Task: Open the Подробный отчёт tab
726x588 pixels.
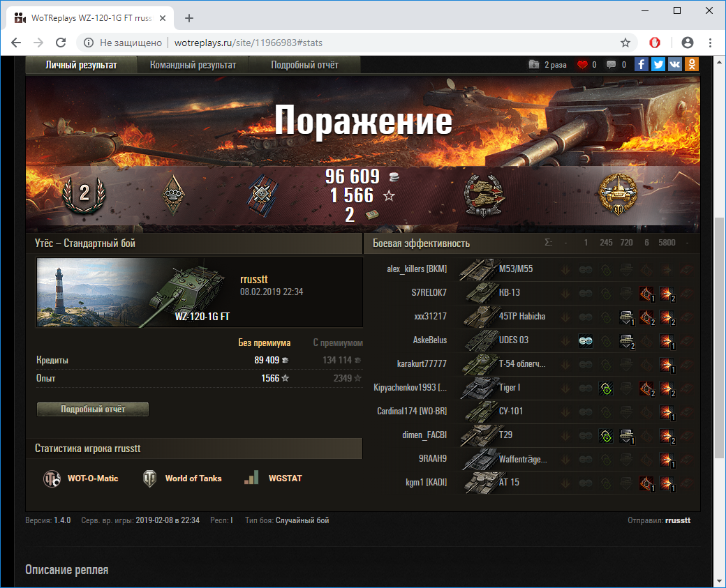Action: coord(304,66)
